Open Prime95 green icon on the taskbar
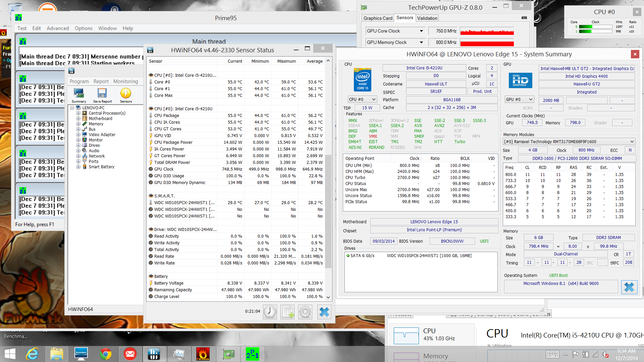The image size is (644, 362). [252, 354]
